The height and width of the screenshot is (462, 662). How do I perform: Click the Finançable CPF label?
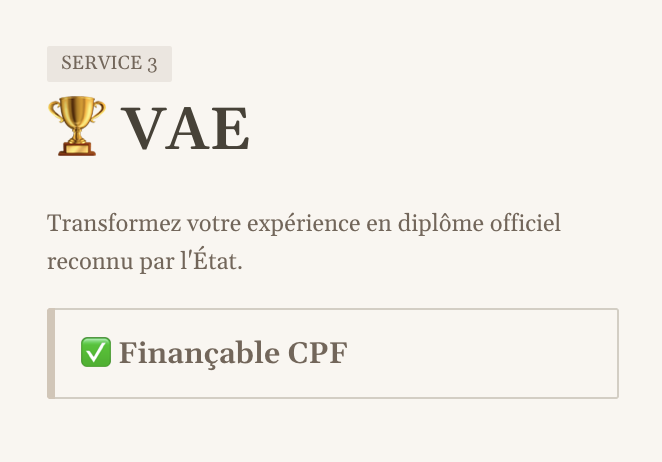[233, 353]
